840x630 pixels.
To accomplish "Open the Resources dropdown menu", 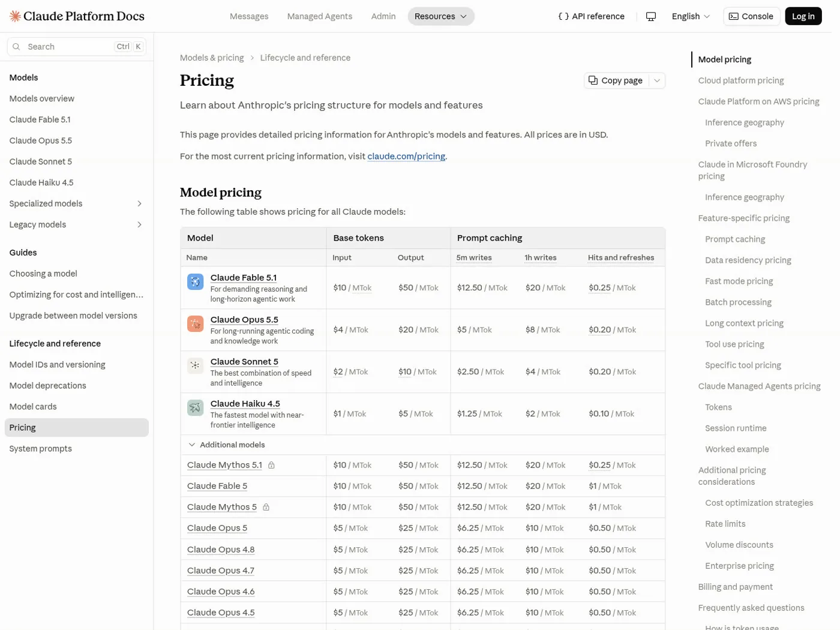I will pyautogui.click(x=441, y=16).
